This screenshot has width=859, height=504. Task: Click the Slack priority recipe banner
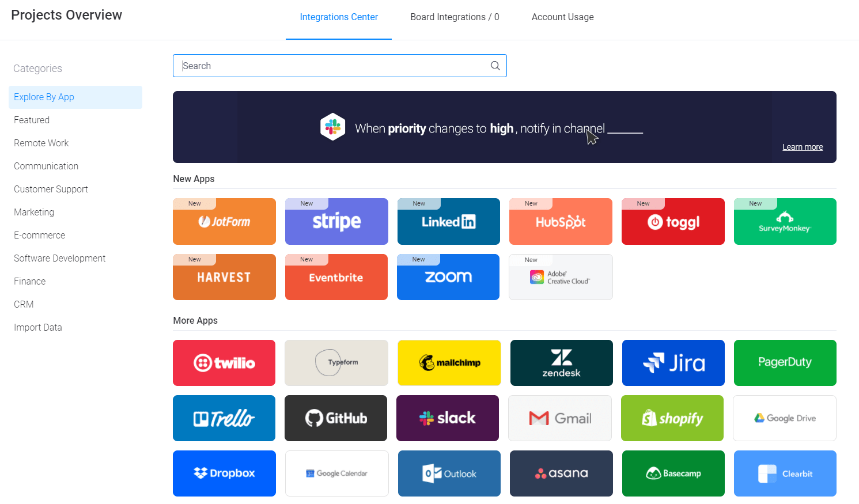click(505, 127)
